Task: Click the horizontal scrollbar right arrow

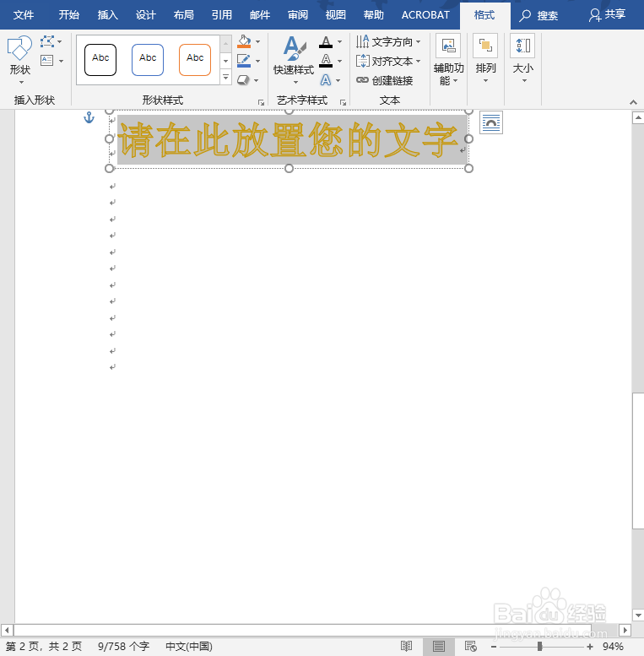Action: 625,630
